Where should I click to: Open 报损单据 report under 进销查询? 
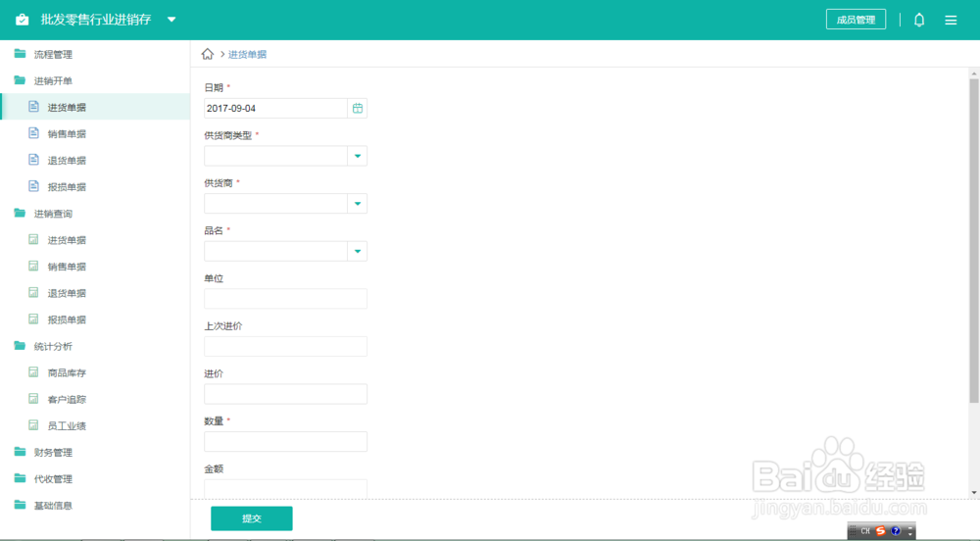pos(95,320)
